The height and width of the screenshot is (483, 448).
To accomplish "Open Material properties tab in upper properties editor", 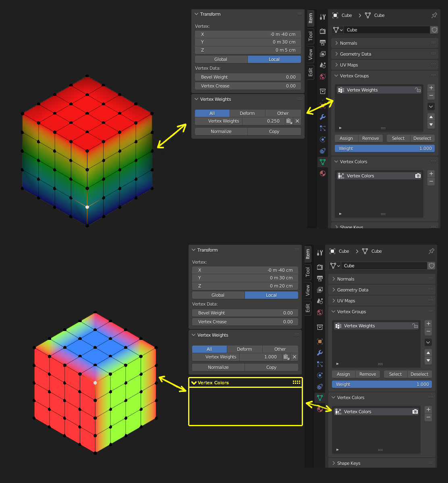I will pos(322,173).
